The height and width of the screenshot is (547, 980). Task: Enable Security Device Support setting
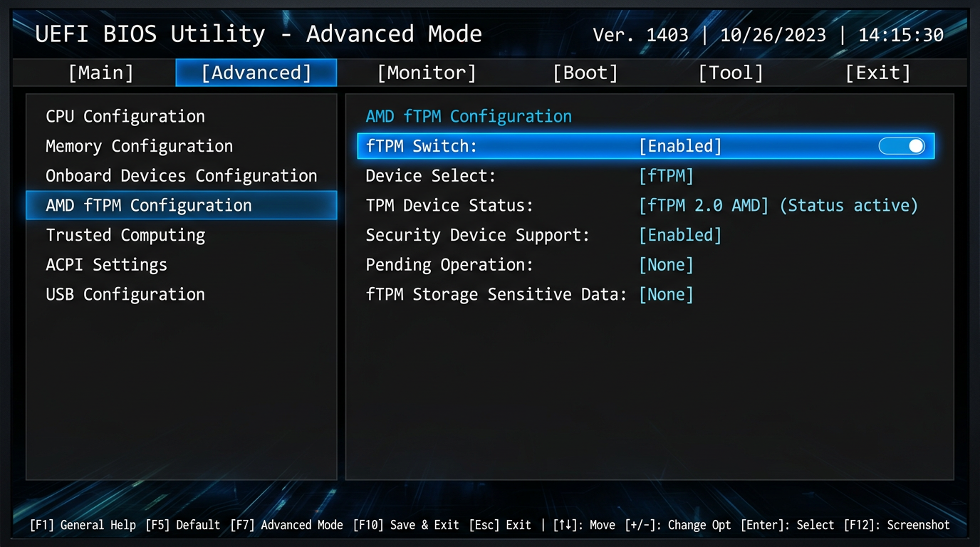pyautogui.click(x=679, y=234)
